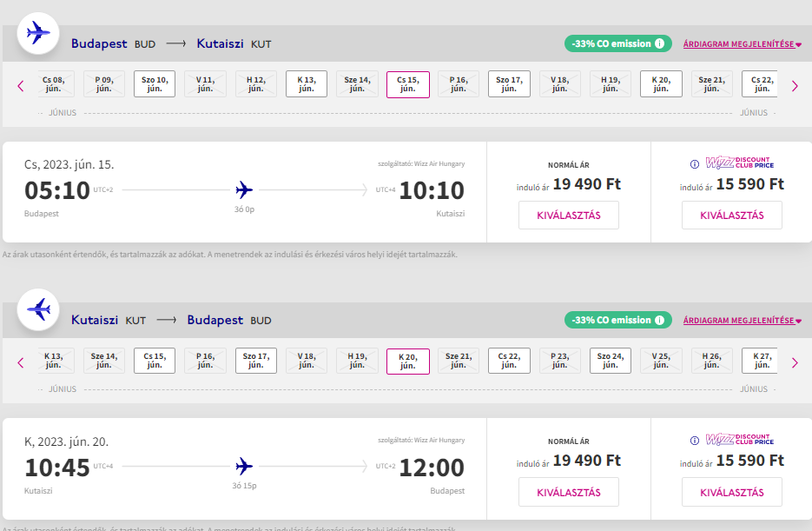Click the return flight plane logo icon
The height and width of the screenshot is (531, 812).
click(37, 309)
